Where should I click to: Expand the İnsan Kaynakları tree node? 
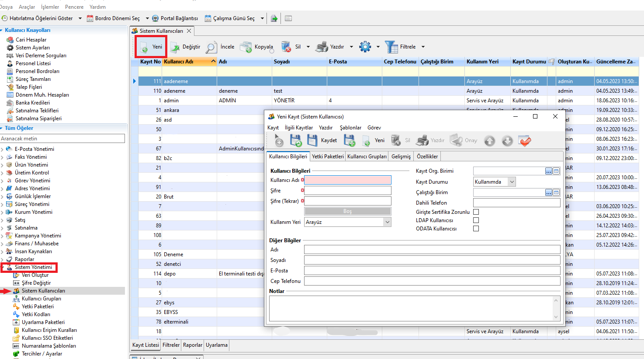[x=2, y=252]
